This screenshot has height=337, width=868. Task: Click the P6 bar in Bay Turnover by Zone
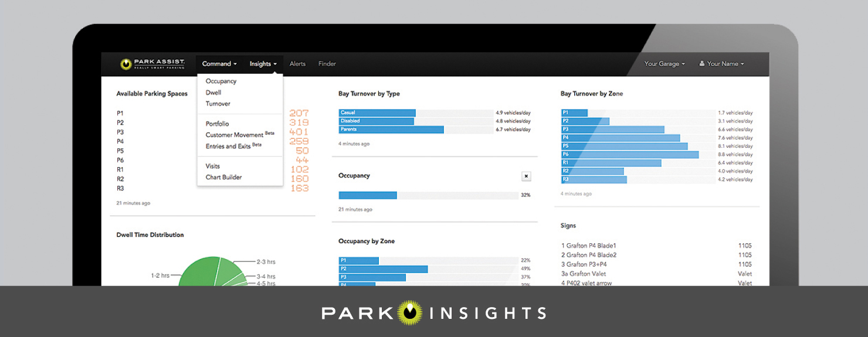pyautogui.click(x=629, y=155)
